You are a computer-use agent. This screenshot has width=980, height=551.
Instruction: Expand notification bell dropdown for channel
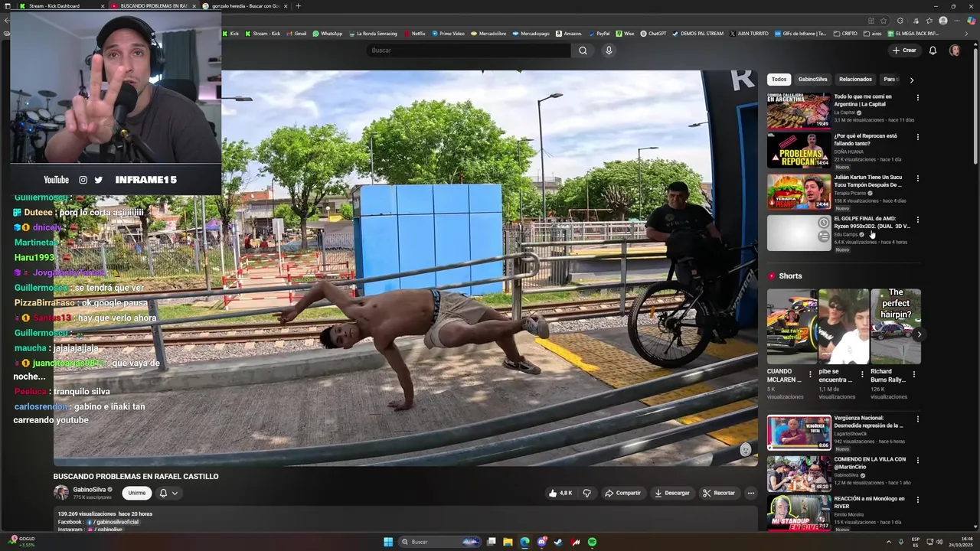[168, 494]
